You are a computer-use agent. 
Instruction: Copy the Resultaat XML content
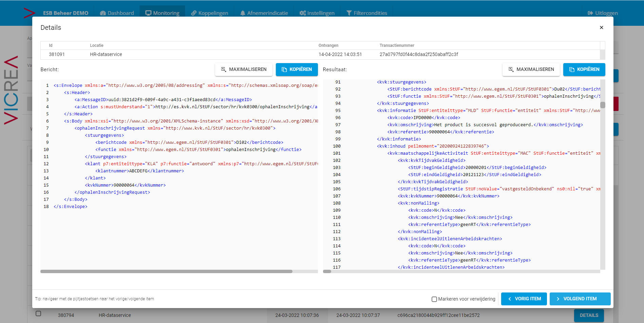[x=584, y=69]
